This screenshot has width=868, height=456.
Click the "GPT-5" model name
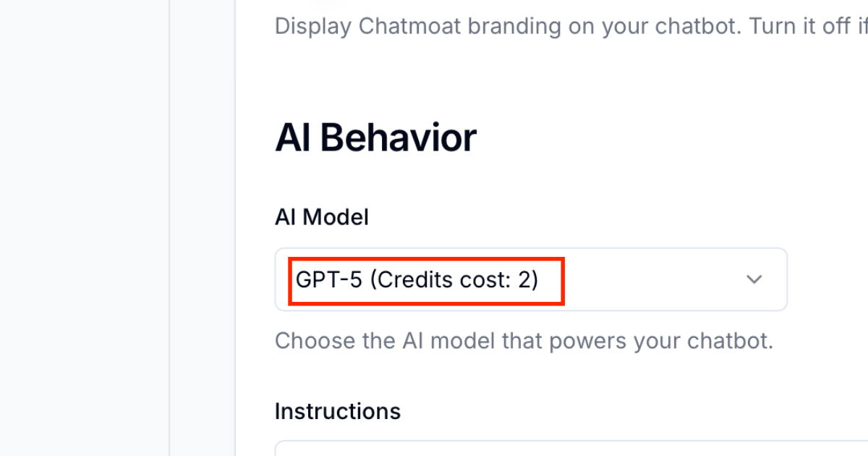328,279
